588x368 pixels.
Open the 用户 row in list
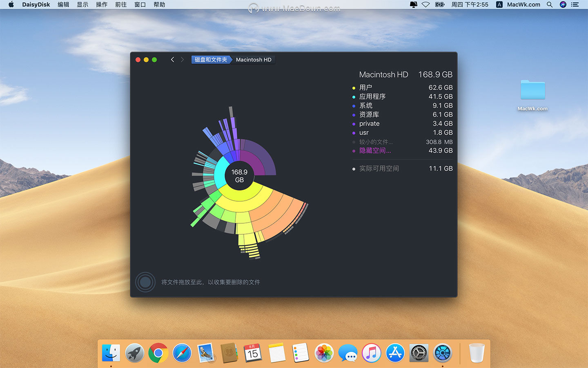(402, 88)
